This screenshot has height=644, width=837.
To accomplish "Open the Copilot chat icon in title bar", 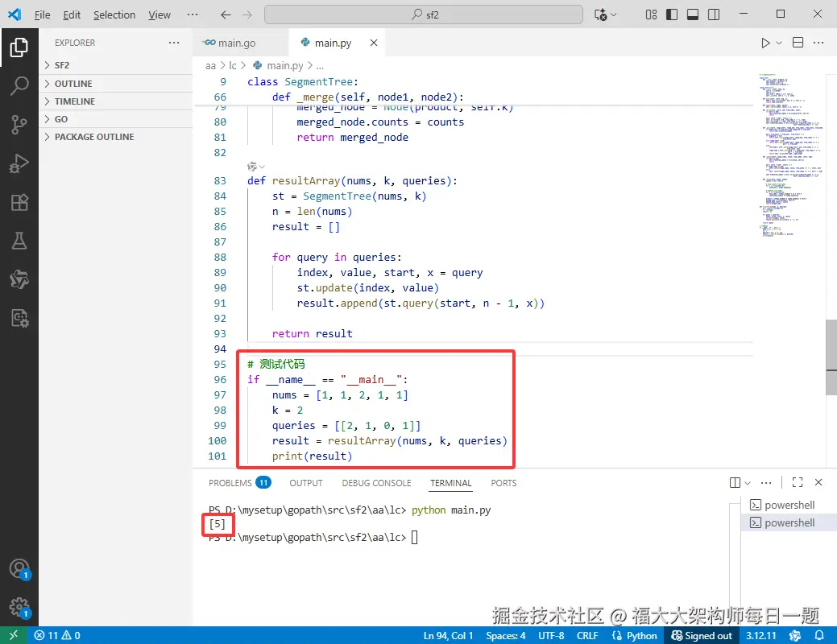I will click(x=600, y=14).
